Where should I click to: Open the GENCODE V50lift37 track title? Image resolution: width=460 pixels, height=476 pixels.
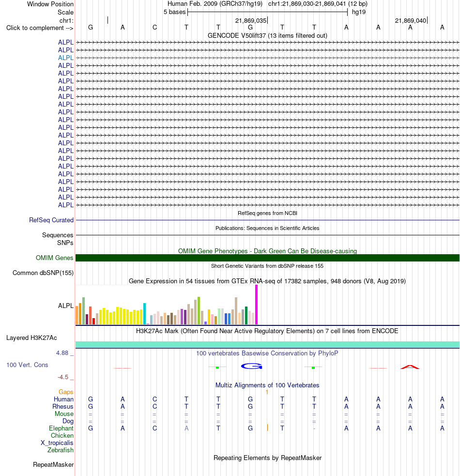point(267,36)
